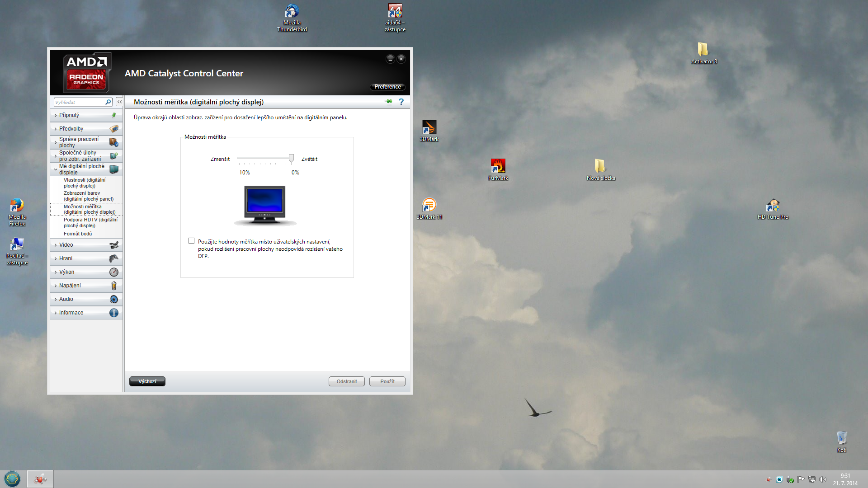Click the Výchozí button

coord(147,381)
